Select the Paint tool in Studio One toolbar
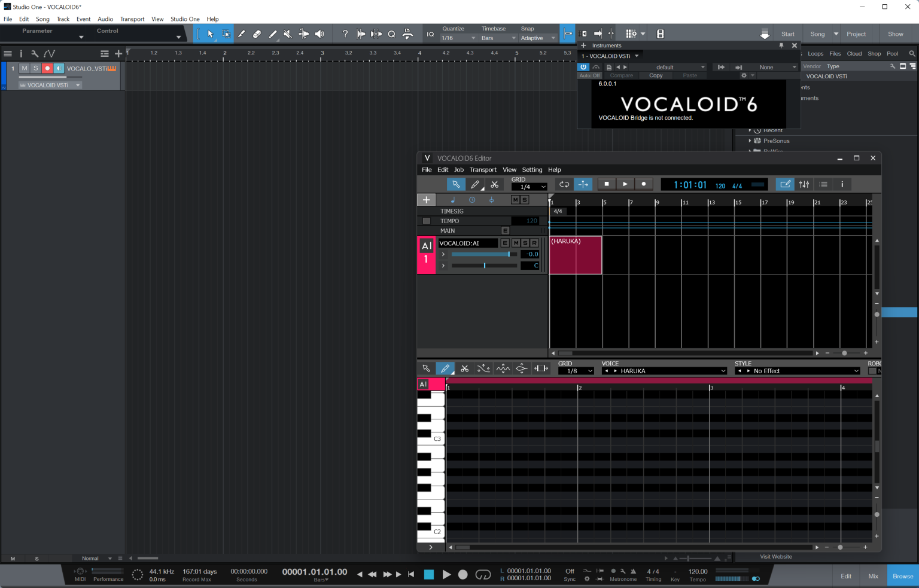Viewport: 919px width, 588px height. [272, 34]
